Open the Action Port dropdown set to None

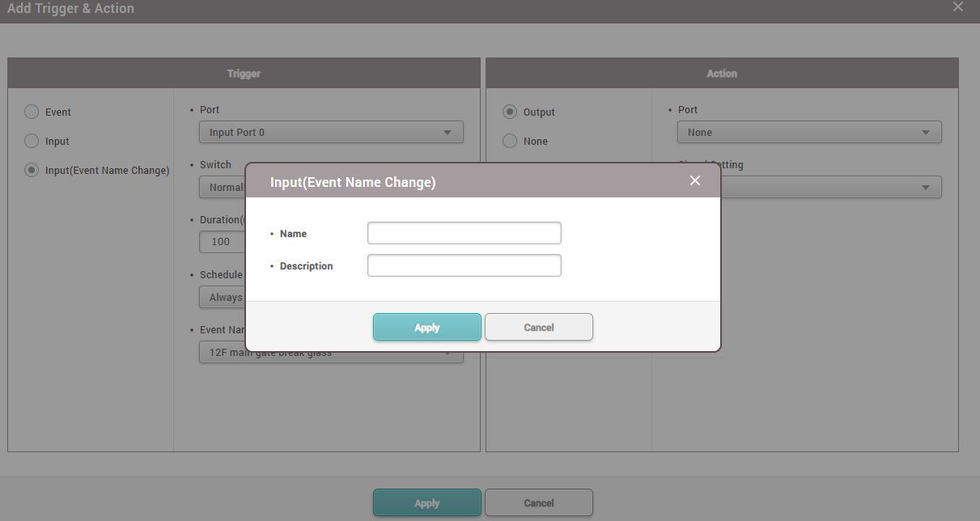[x=808, y=132]
